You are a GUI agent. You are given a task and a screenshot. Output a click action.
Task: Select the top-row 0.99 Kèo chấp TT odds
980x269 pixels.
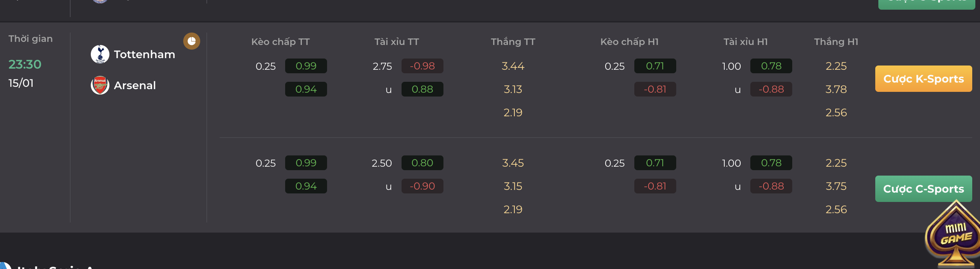306,66
